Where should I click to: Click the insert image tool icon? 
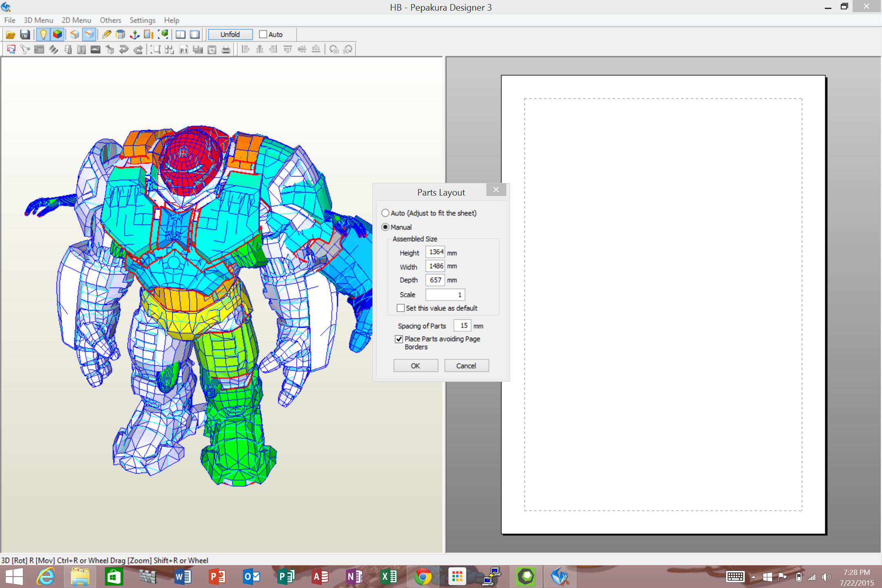tap(96, 49)
